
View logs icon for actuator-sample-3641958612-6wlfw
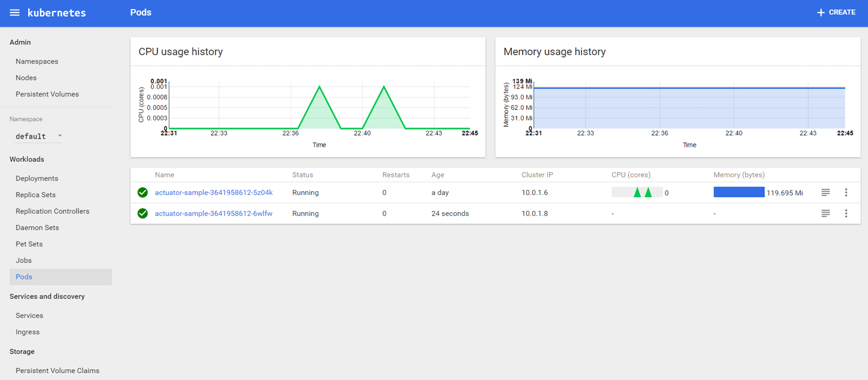825,213
